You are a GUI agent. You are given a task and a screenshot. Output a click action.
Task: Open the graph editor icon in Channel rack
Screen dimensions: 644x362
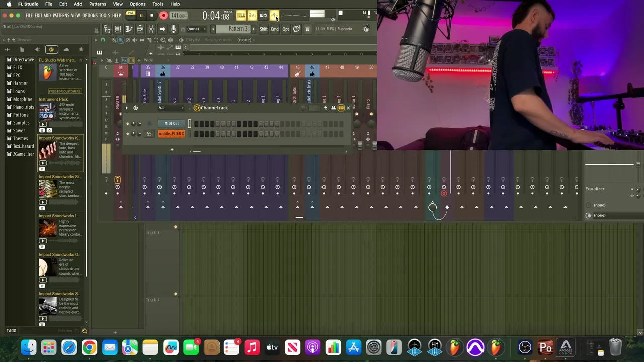333,108
